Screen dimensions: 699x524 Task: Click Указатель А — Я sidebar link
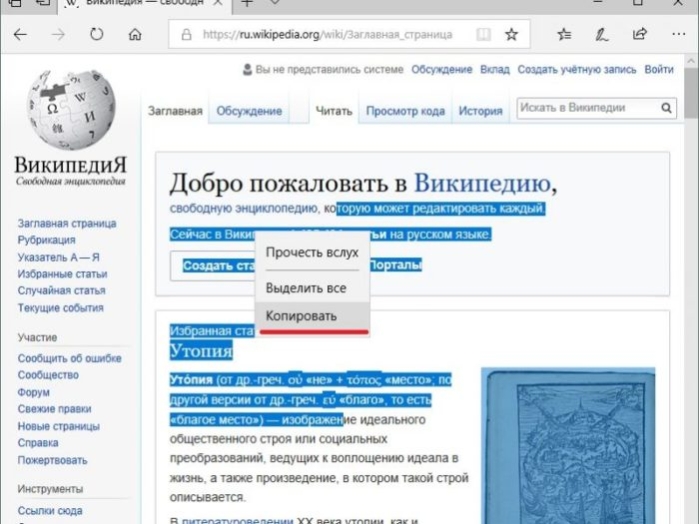click(x=58, y=257)
